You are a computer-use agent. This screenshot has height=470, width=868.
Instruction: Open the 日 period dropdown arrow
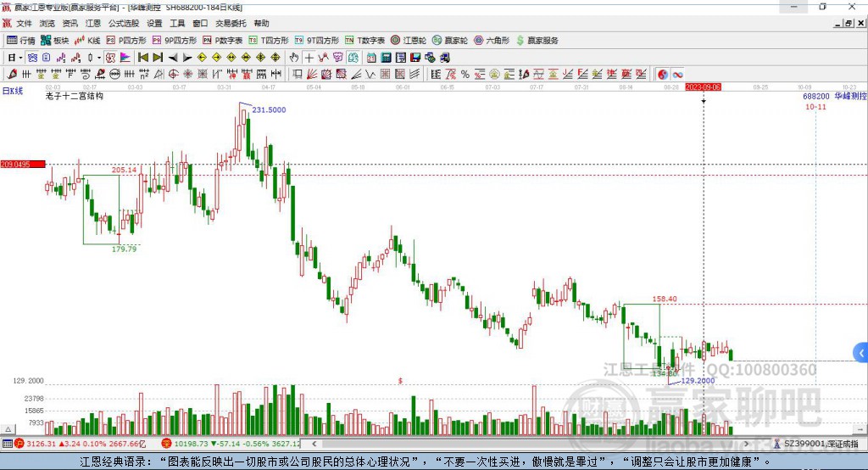pyautogui.click(x=20, y=58)
